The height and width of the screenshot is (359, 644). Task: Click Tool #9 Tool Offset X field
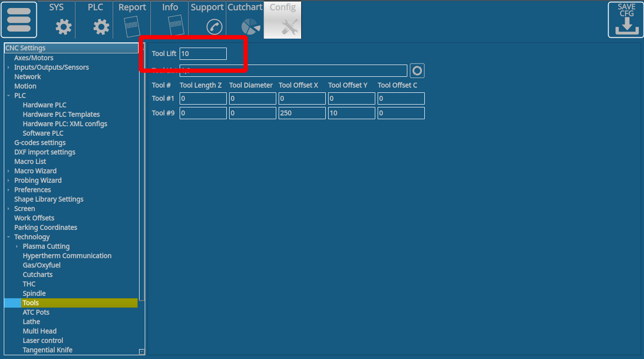(302, 113)
